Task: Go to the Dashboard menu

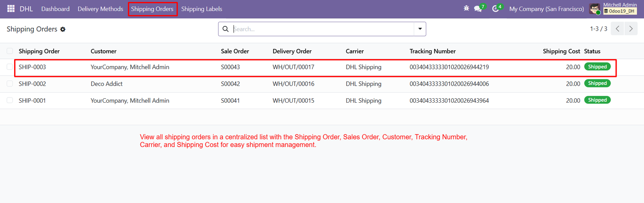Action: click(55, 9)
